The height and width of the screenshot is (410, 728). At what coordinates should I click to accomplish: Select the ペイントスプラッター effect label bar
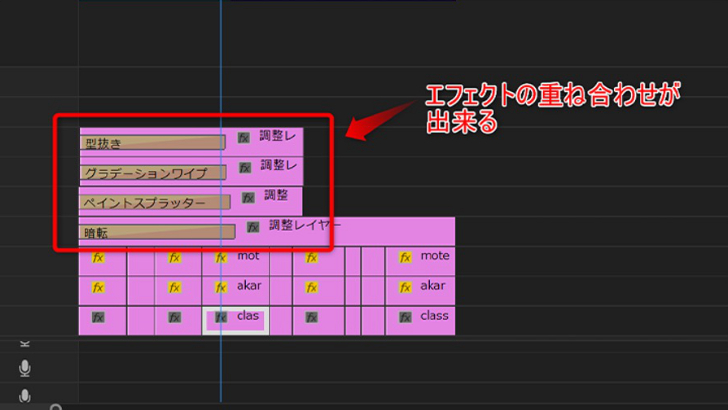pyautogui.click(x=155, y=202)
